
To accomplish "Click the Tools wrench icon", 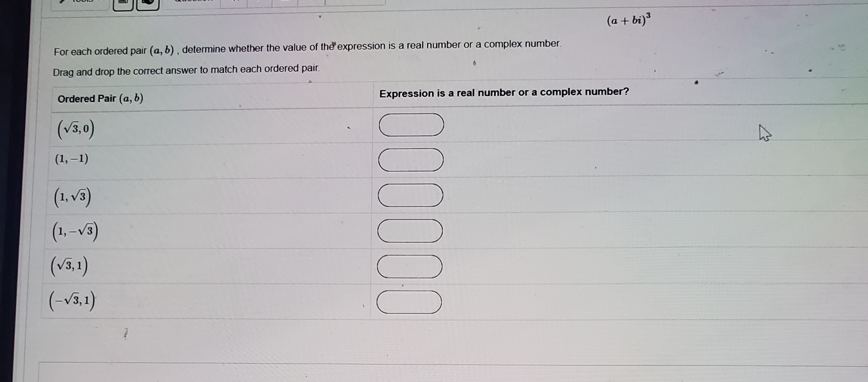I will coord(63,2).
